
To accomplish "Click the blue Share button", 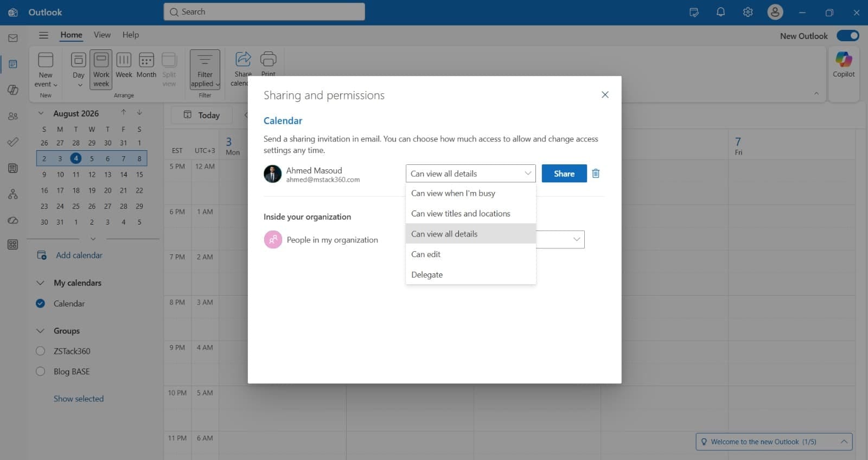I will (x=564, y=174).
